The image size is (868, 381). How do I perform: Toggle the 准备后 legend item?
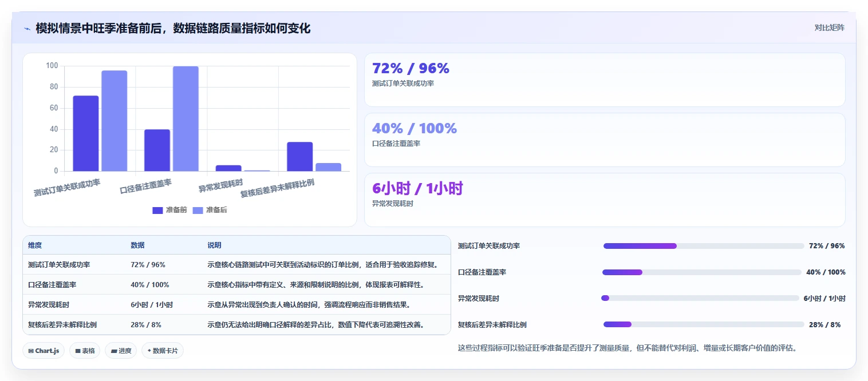click(x=210, y=210)
